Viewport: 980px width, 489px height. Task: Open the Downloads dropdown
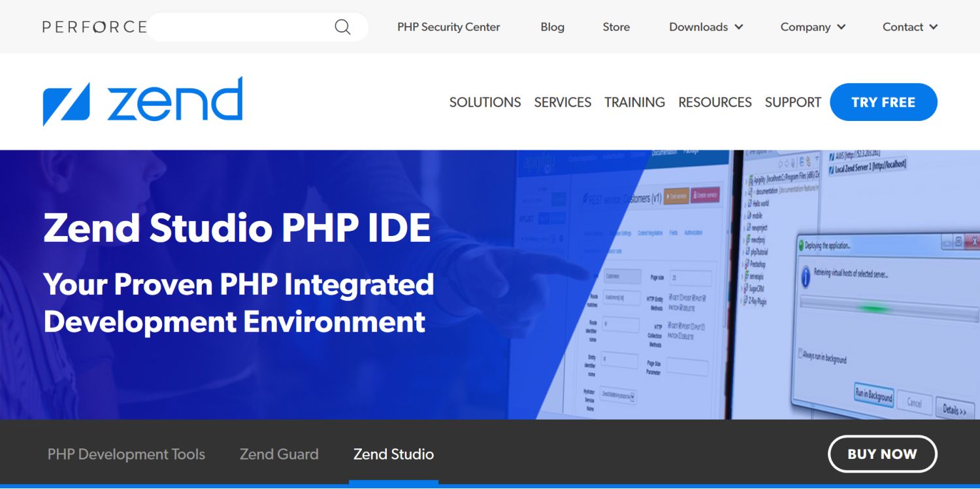coord(706,27)
